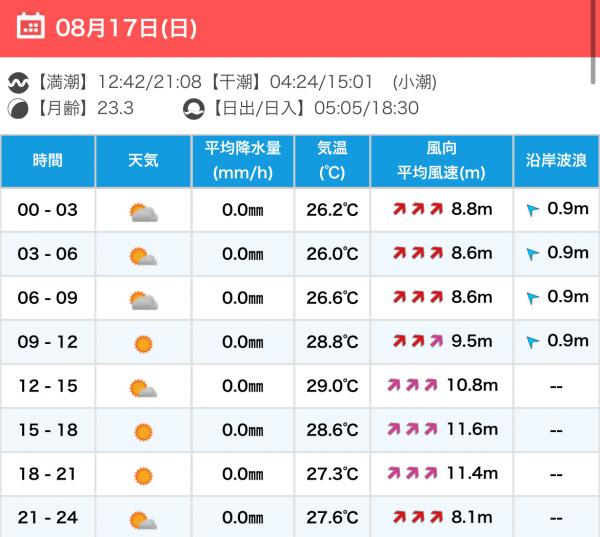
Task: Select the 時間 column header
Action: pyautogui.click(x=47, y=161)
